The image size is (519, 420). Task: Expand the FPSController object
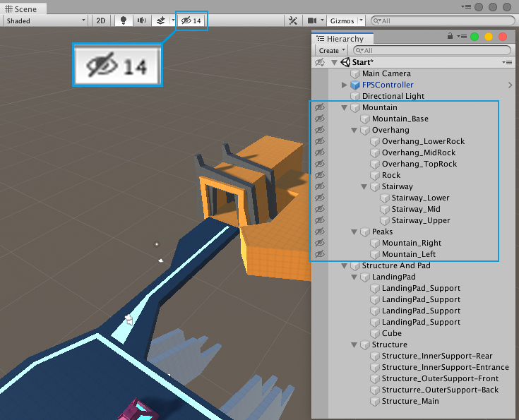345,85
